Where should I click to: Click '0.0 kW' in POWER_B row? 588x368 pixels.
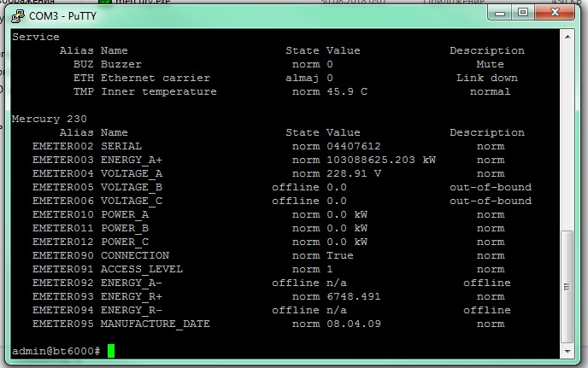coord(347,228)
